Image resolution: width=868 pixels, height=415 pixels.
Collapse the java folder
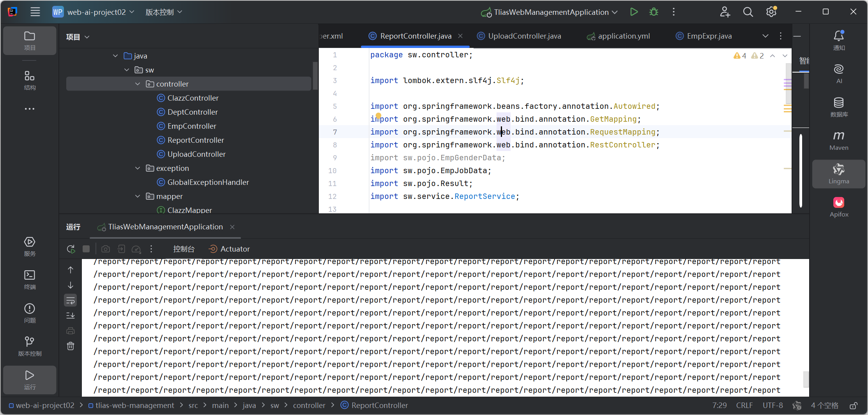[x=115, y=56]
